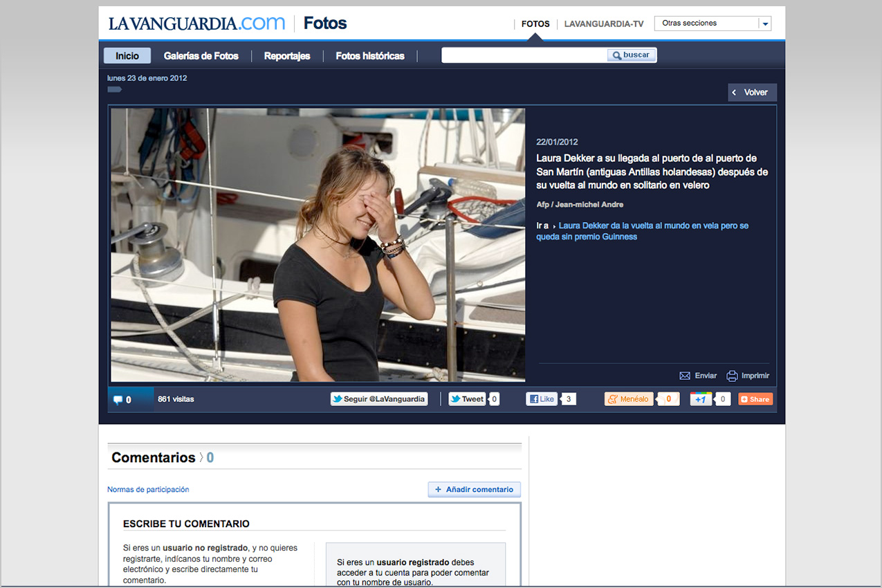Click the comment bubble count icon
Viewport: 882px width, 588px height.
118,400
